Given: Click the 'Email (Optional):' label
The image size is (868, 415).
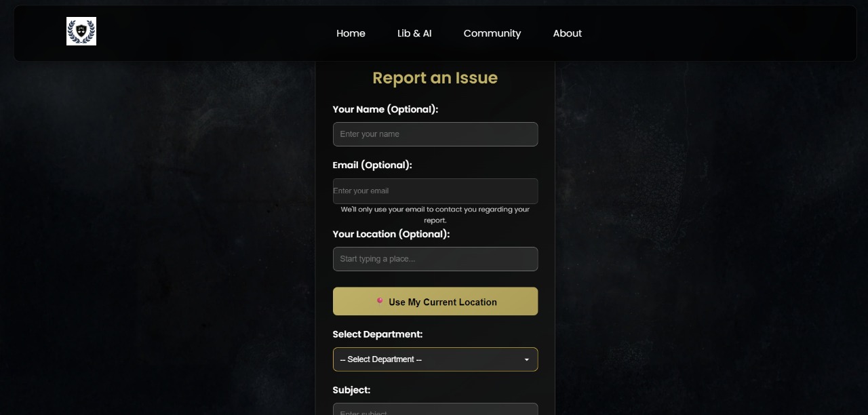Looking at the screenshot, I should (x=372, y=165).
